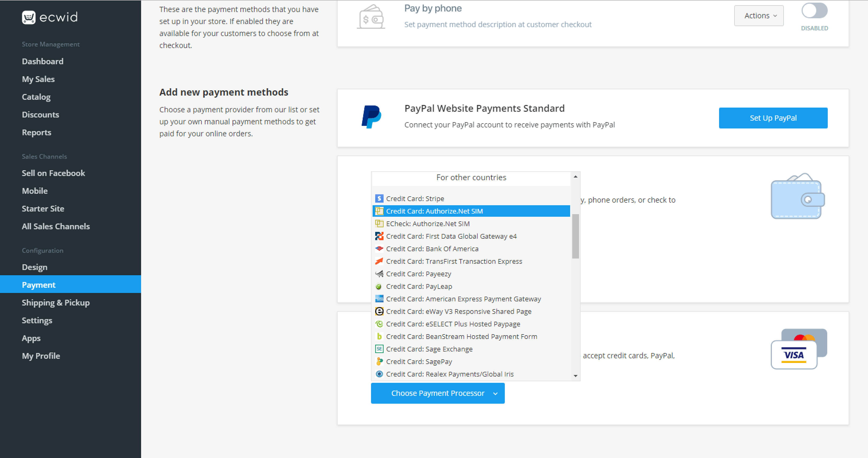Select Credit Card: American Express Payment Gateway
This screenshot has width=868, height=458.
pos(471,299)
